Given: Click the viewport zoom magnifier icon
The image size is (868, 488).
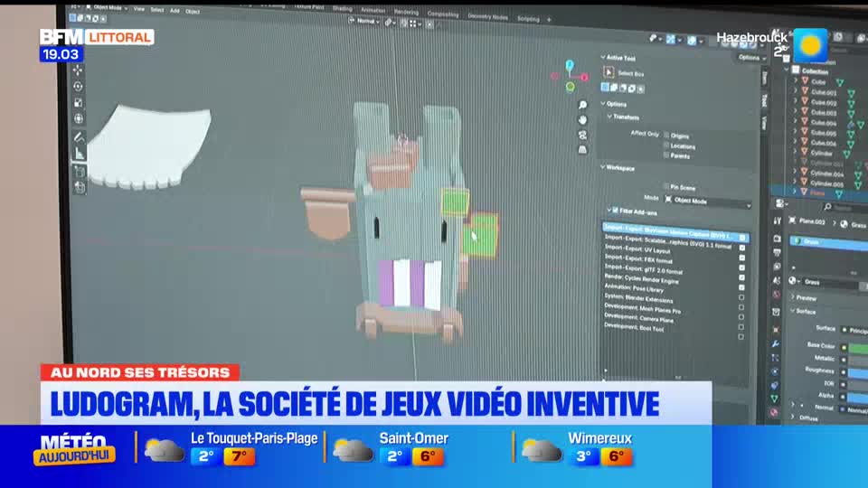Looking at the screenshot, I should [x=583, y=105].
